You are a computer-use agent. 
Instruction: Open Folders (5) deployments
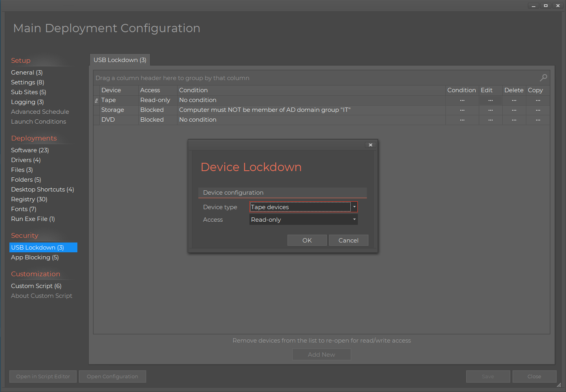(x=26, y=179)
